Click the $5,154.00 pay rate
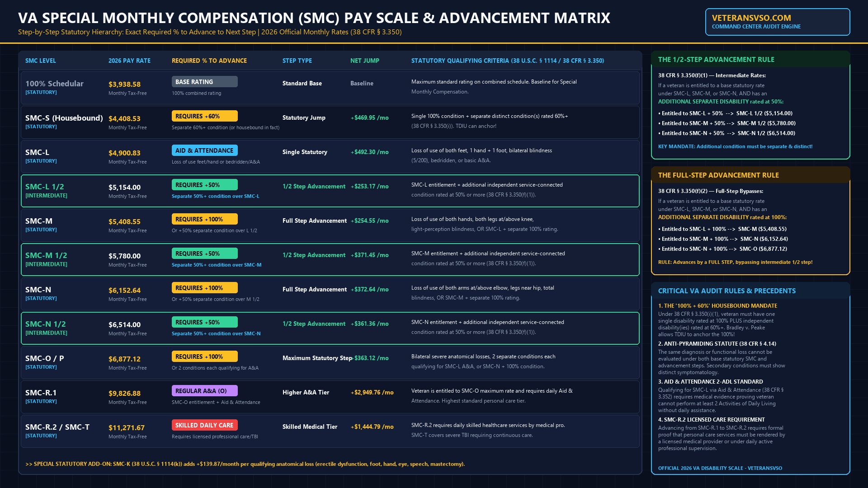Screen dimensions: 868x488 124,187
